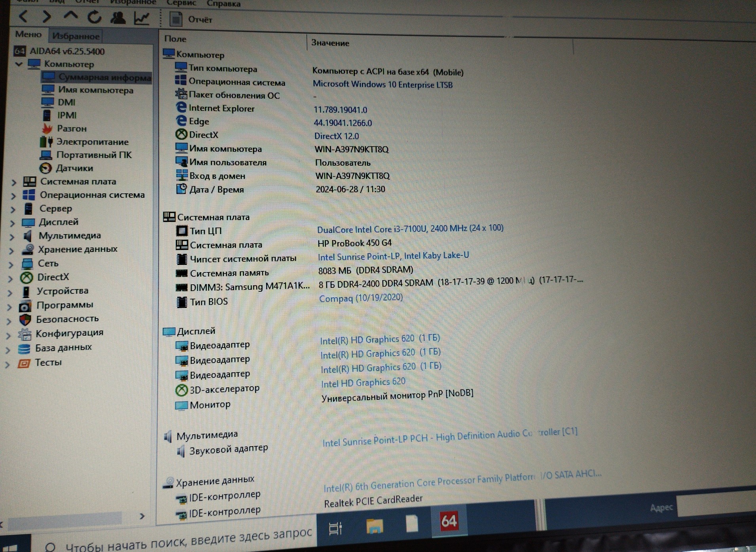Switch to the Меню tab

point(28,34)
